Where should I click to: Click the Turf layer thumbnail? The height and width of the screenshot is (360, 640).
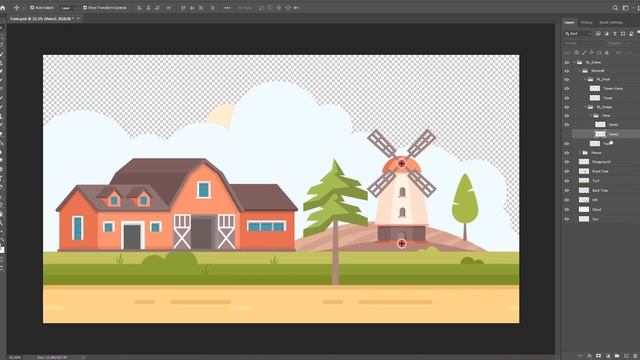[x=584, y=181]
